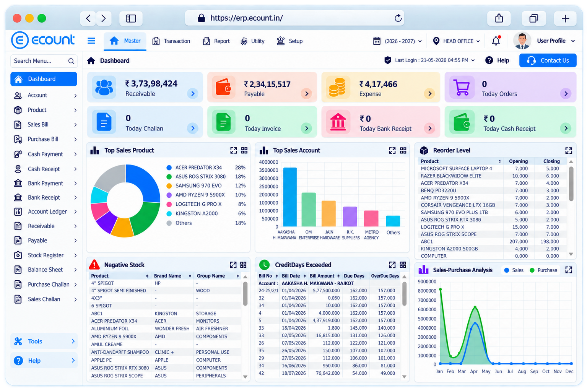Screen dimensions: 587x392
Task: Switch Negative Stock to grid view
Action: pyautogui.click(x=244, y=265)
